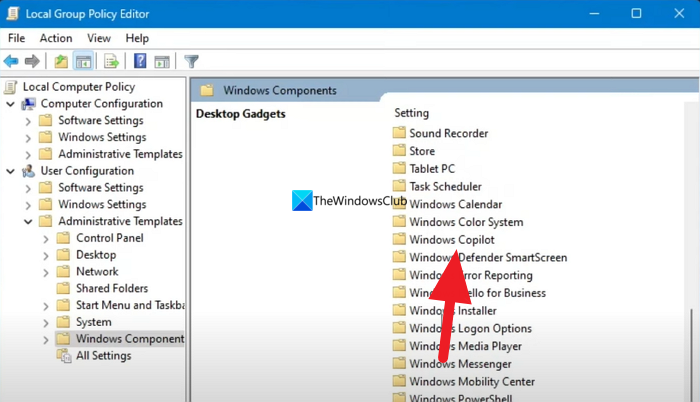Image resolution: width=700 pixels, height=402 pixels.
Task: Select the Windows Logon Options entry
Action: click(x=471, y=328)
